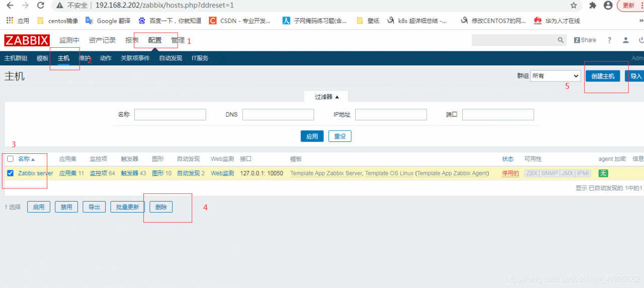Screen dimensions: 644x288
Task: Open the user profile icon in Zabbix header
Action: pos(625,40)
